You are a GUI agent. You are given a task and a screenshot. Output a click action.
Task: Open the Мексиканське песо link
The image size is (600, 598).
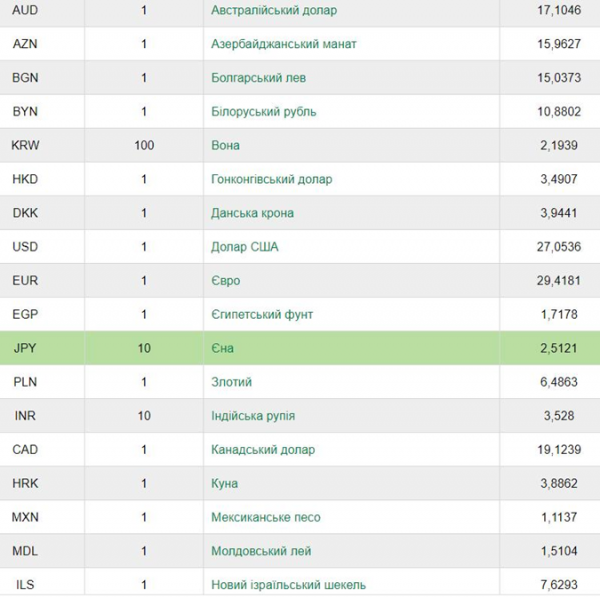266,517
